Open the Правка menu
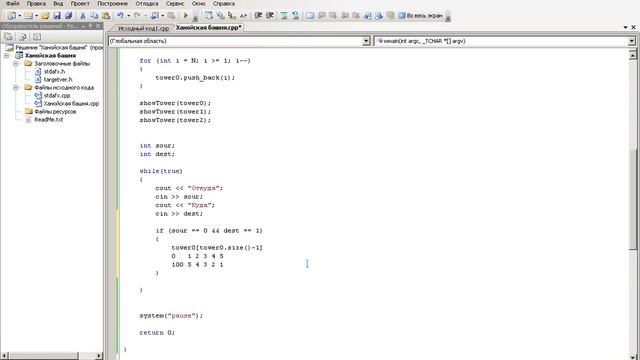 [36, 4]
